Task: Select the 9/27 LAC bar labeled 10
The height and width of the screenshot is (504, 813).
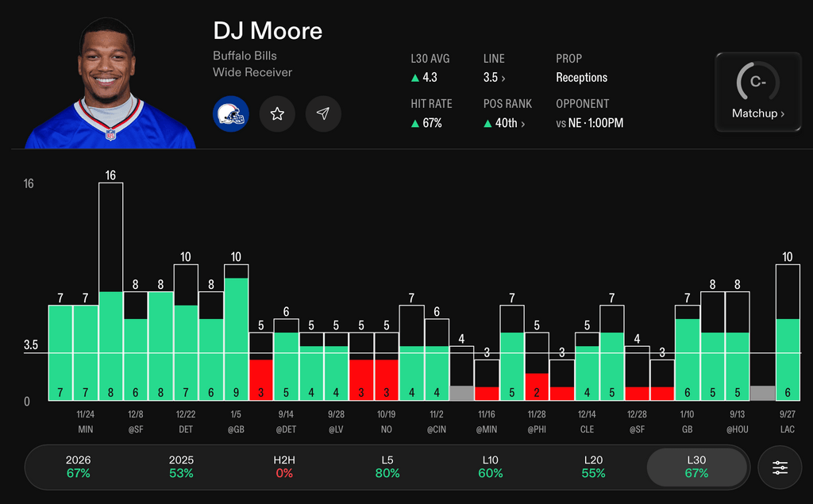Action: pyautogui.click(x=788, y=333)
